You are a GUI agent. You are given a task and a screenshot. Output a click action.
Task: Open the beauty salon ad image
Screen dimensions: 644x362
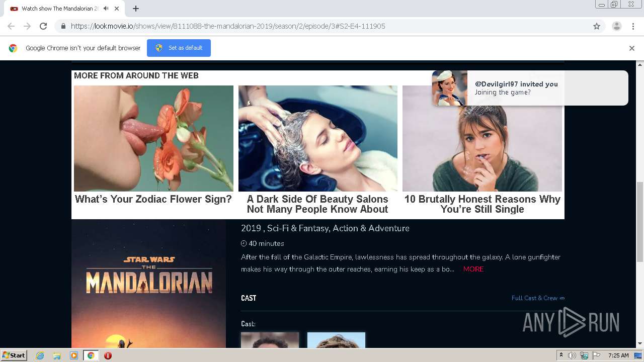click(318, 138)
